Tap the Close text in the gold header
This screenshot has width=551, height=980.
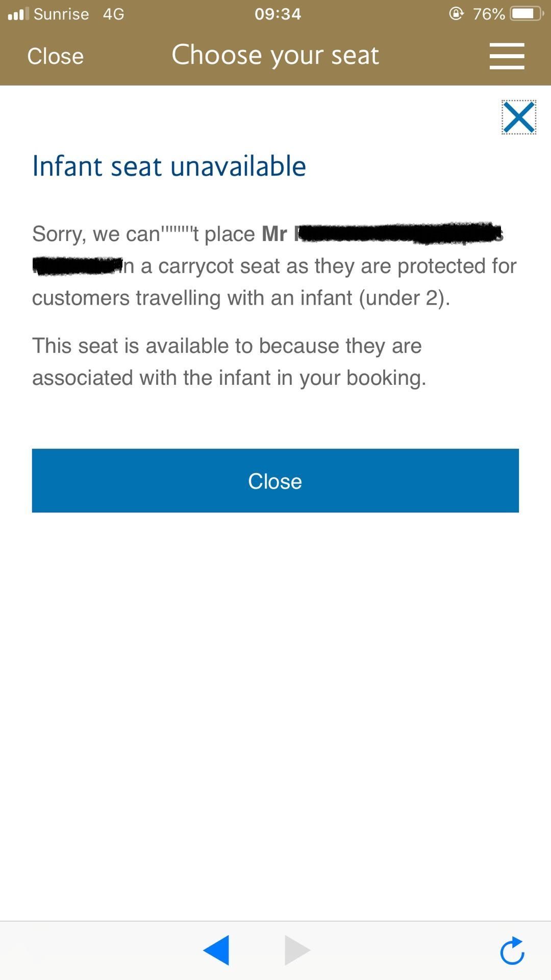coord(55,56)
